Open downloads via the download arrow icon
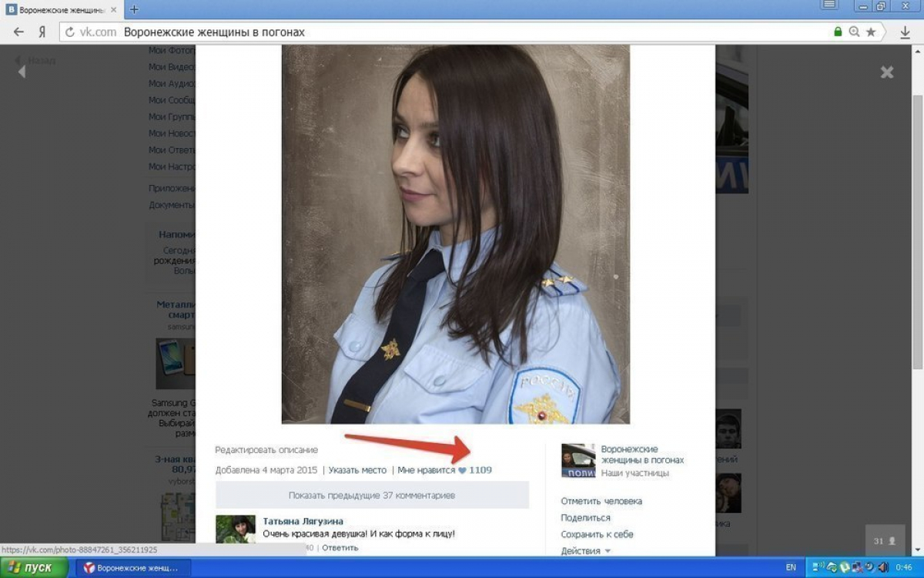This screenshot has height=578, width=924. [905, 32]
